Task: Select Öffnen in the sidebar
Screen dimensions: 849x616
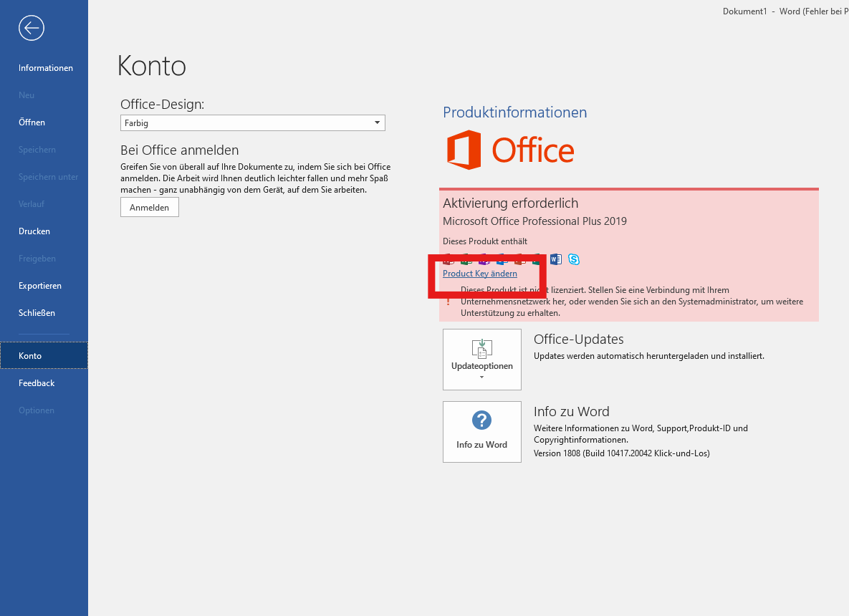Action: [32, 122]
